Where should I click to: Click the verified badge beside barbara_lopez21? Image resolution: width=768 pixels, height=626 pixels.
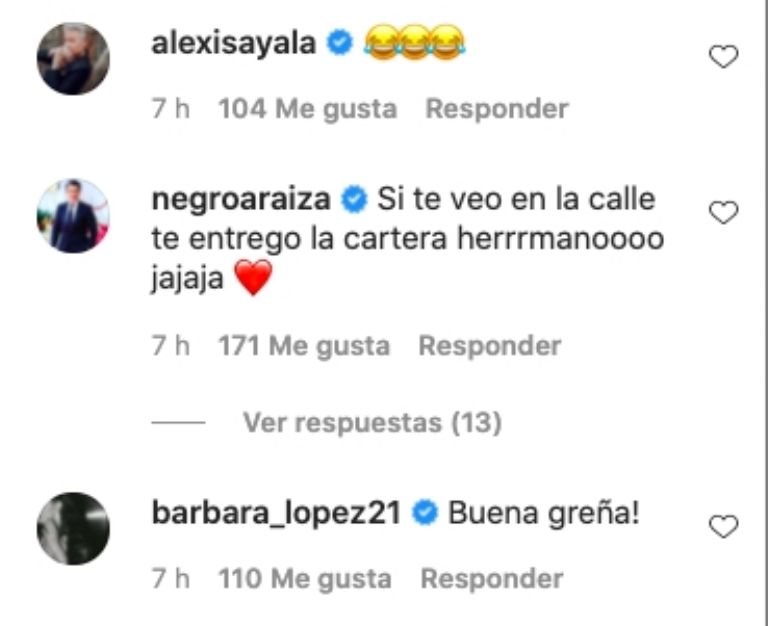click(425, 513)
